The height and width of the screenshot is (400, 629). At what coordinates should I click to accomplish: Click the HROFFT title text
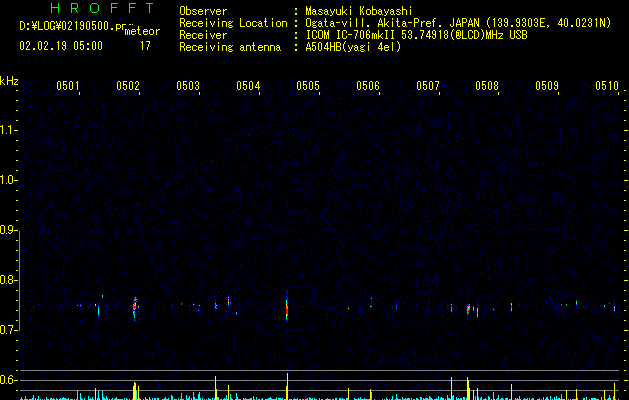[102, 8]
